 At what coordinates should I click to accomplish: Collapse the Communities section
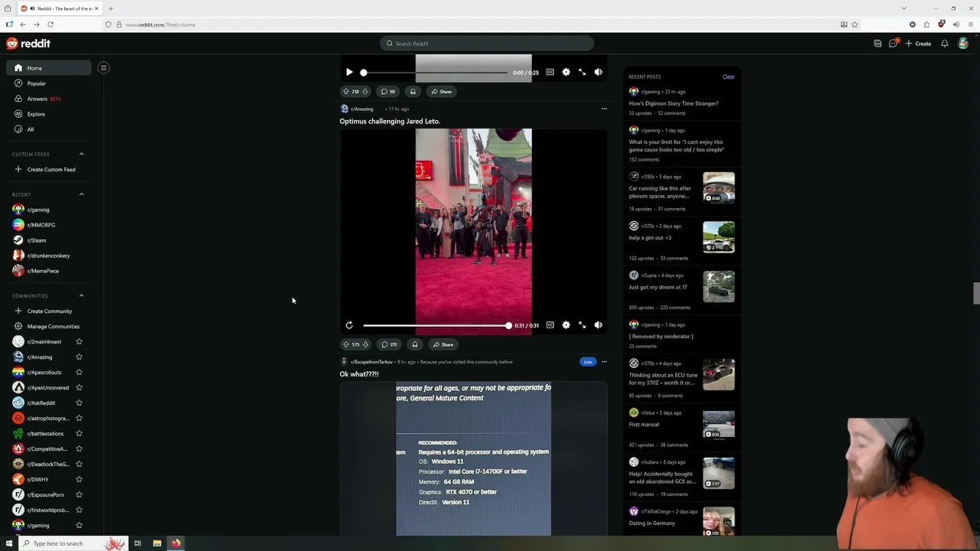[x=81, y=295]
